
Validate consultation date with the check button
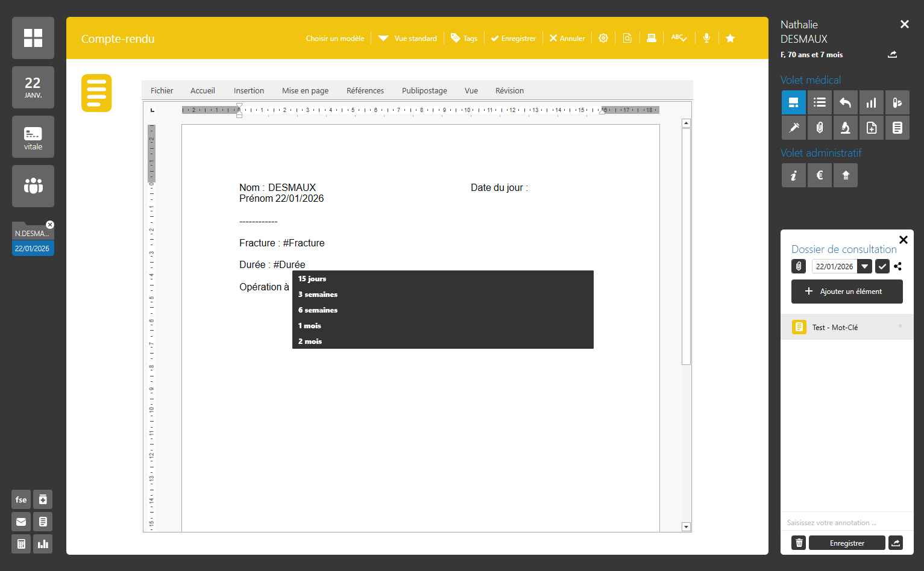(x=882, y=266)
